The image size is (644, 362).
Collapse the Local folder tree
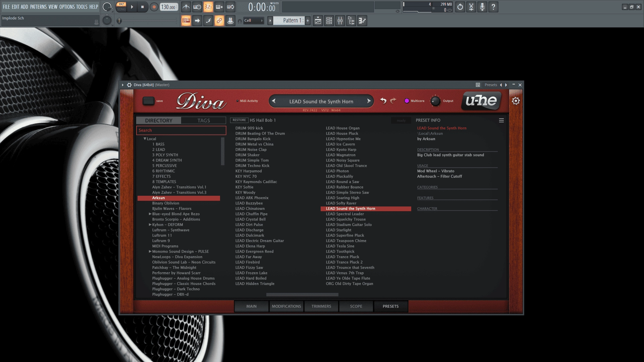(x=145, y=139)
